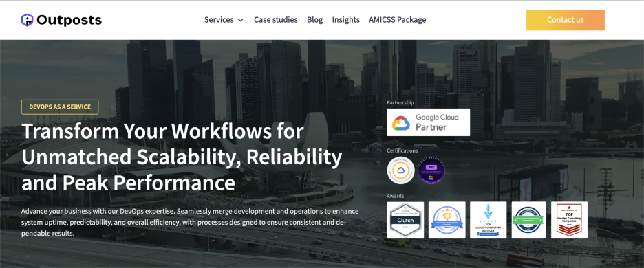
Task: Go to Case studies page
Action: (276, 20)
